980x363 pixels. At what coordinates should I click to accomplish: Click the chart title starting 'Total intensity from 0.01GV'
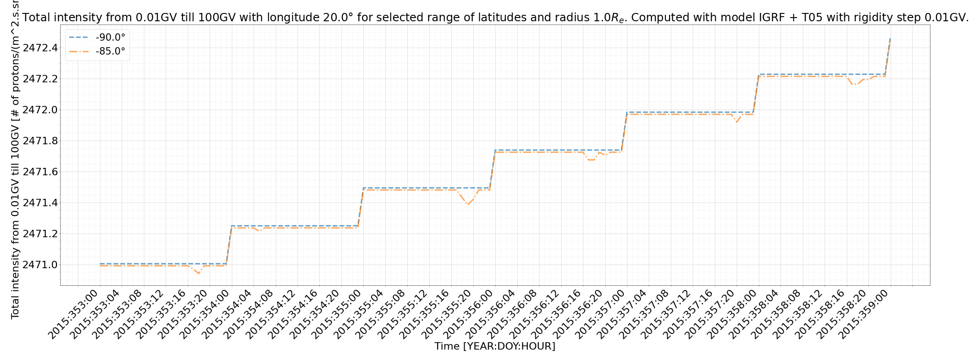click(495, 18)
